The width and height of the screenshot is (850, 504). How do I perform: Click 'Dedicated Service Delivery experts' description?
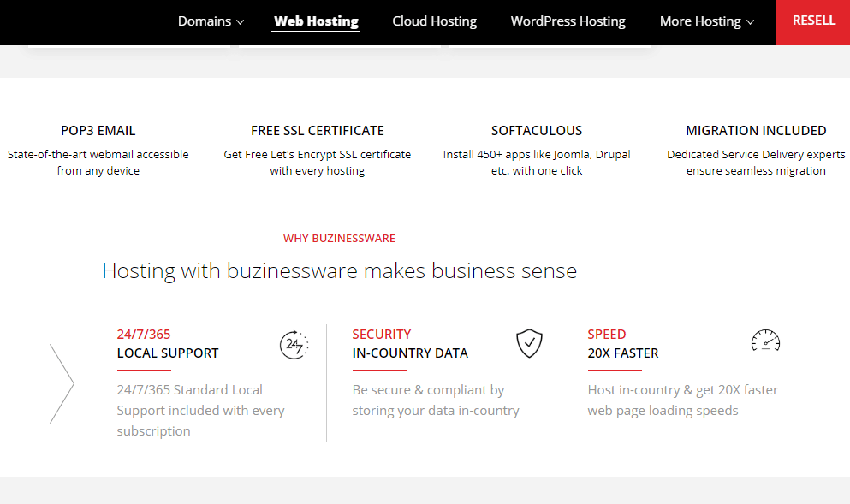[x=756, y=163]
